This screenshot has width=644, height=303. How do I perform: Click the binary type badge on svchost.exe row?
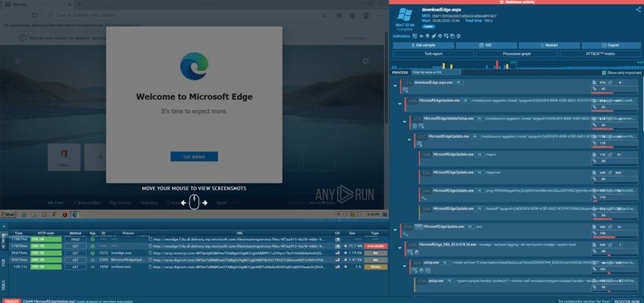point(375,267)
